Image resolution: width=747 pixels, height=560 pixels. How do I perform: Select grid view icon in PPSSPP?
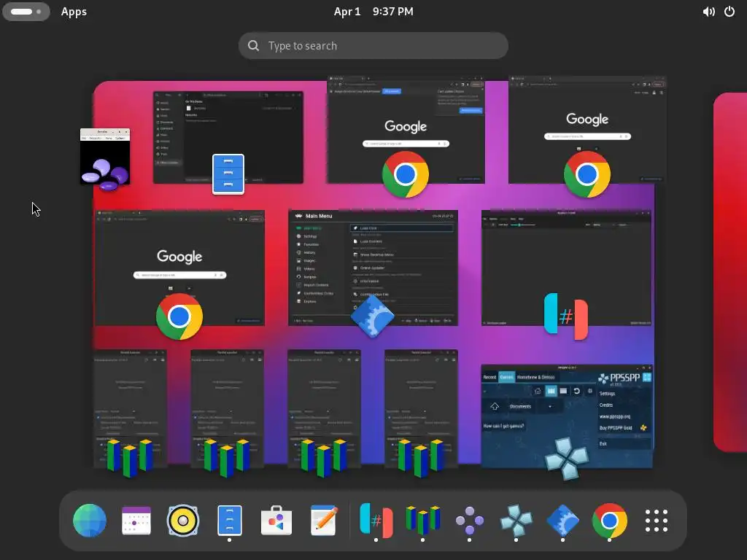551,391
